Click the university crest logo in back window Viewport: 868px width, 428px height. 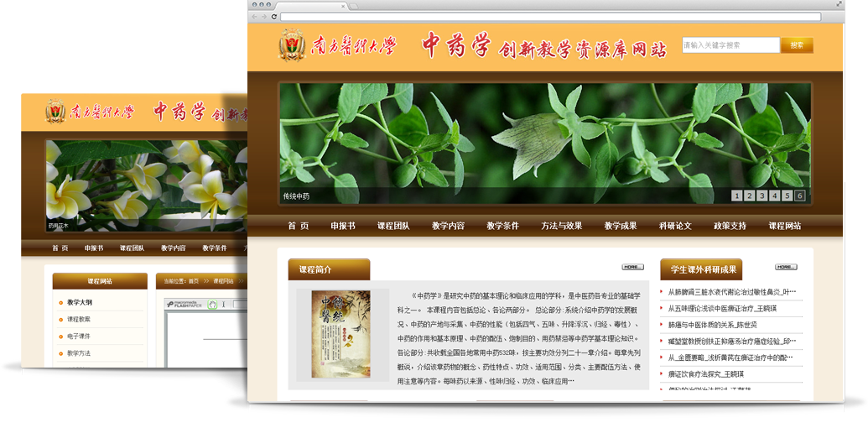pyautogui.click(x=55, y=112)
